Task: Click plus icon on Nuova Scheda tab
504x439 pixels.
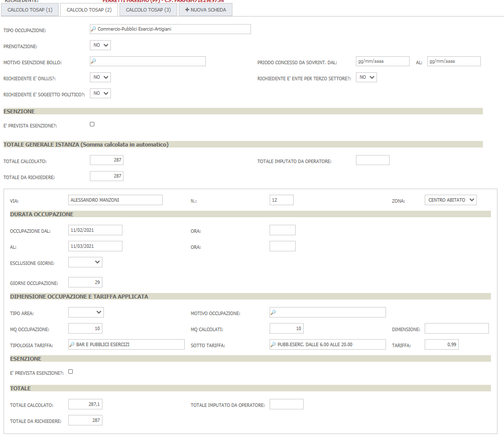Action: (187, 10)
